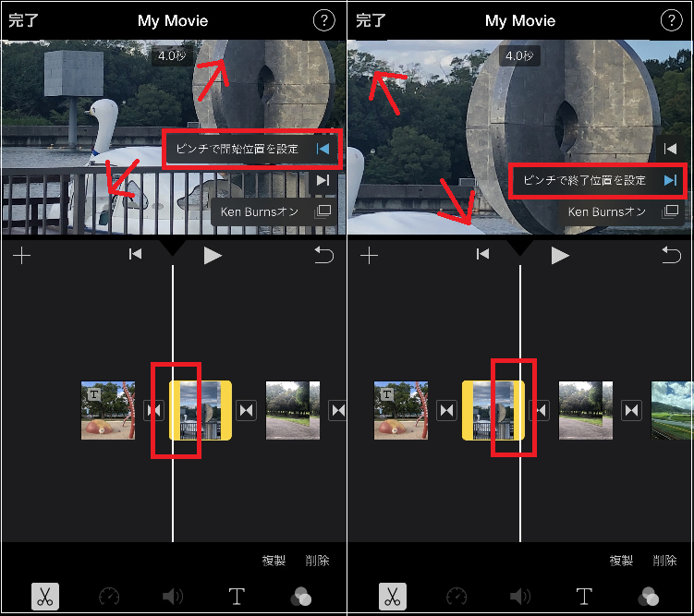This screenshot has width=694, height=616.
Task: Open volume speaker tool, left screen
Action: tap(173, 597)
